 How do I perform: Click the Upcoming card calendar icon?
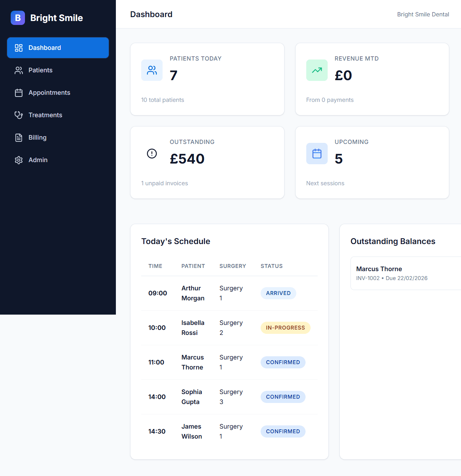pyautogui.click(x=317, y=154)
